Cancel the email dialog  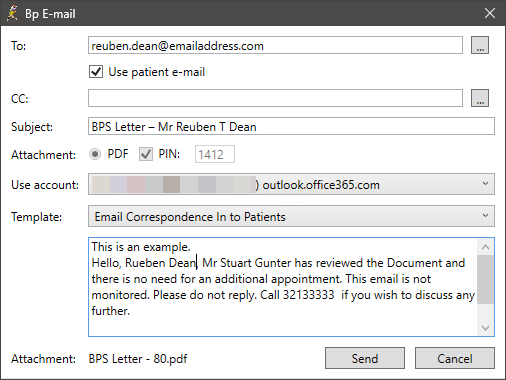(455, 358)
